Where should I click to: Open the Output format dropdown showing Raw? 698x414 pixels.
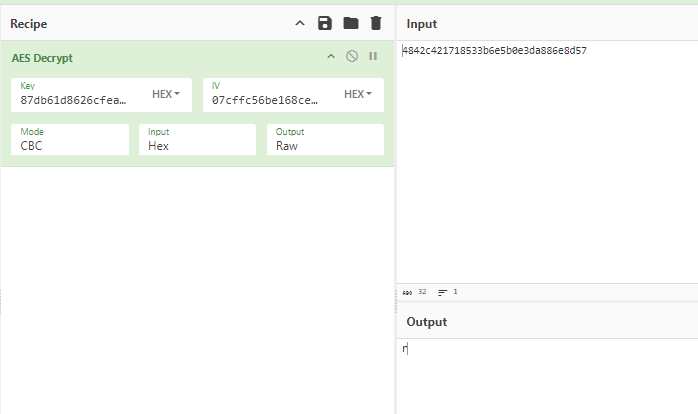(x=325, y=140)
